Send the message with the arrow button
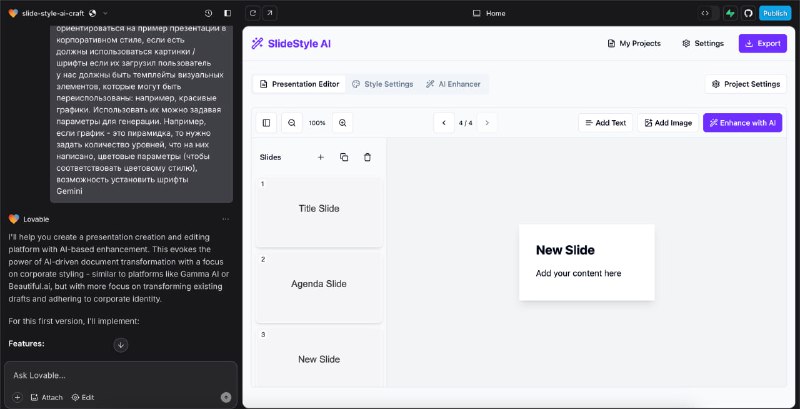This screenshot has height=409, width=800. [x=226, y=397]
